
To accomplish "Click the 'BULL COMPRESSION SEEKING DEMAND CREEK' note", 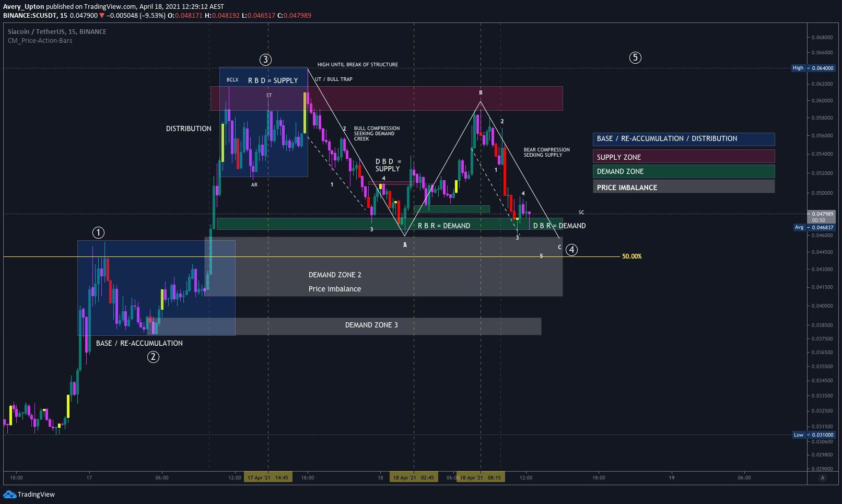I will point(377,134).
